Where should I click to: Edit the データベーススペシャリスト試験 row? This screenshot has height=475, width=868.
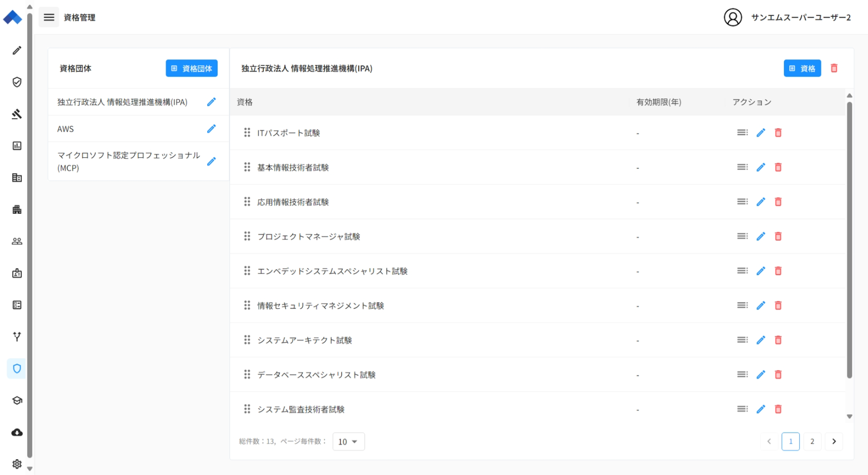click(761, 375)
